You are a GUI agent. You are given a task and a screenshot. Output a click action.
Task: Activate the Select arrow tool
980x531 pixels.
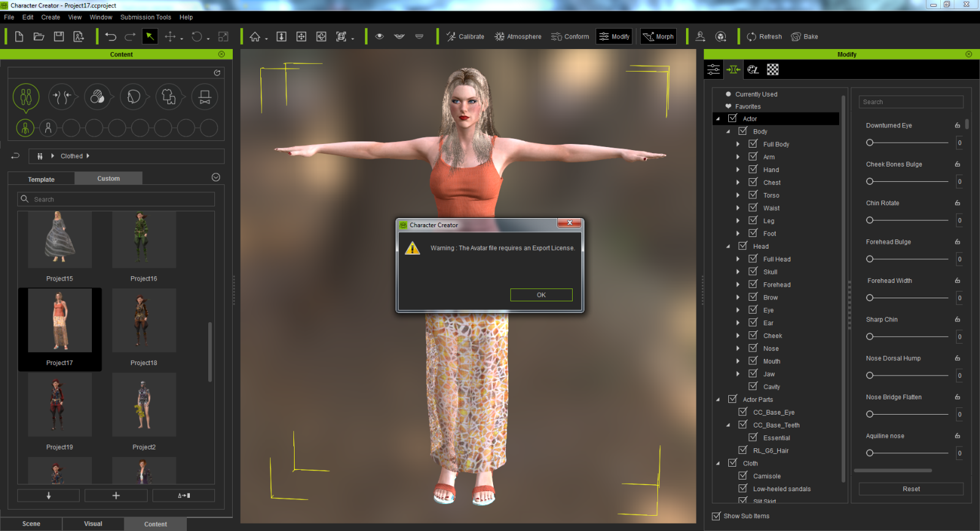point(149,37)
